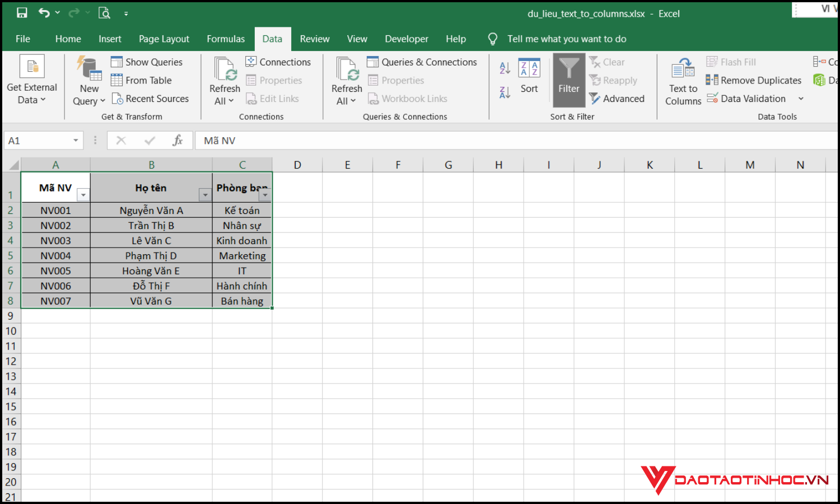Click the Data Validation button
The width and height of the screenshot is (840, 504).
[746, 99]
